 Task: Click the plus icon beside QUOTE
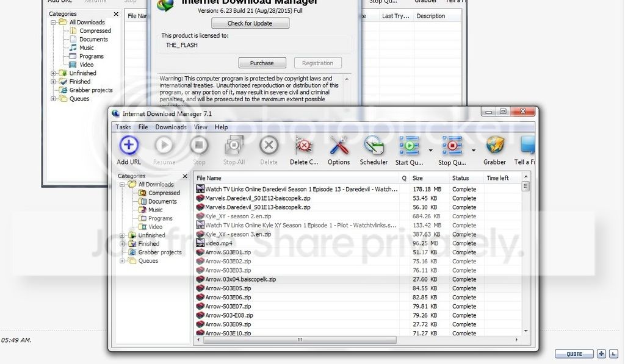601,354
